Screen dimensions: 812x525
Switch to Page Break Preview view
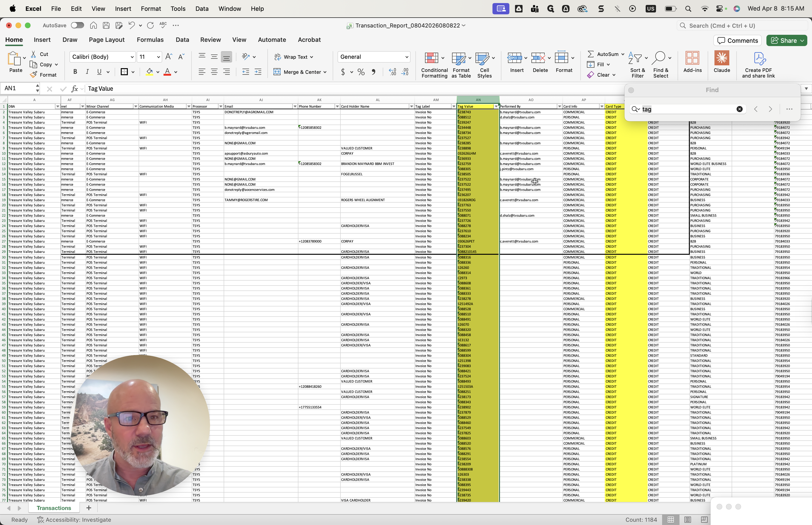click(704, 520)
